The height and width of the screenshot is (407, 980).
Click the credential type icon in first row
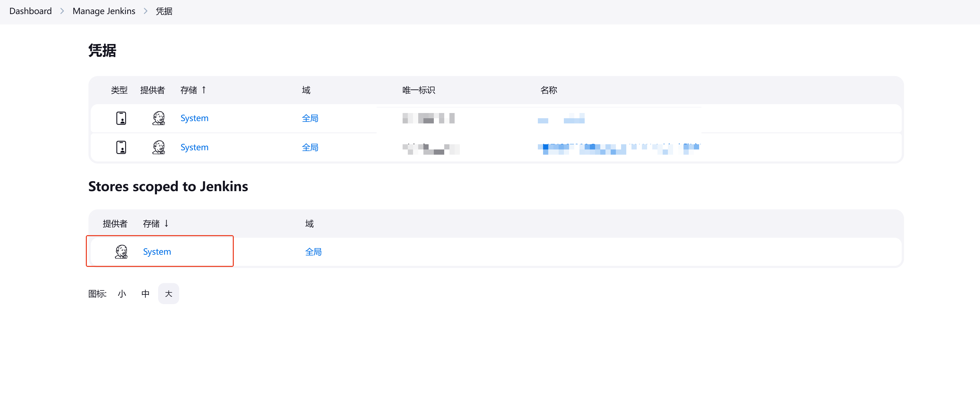click(121, 118)
